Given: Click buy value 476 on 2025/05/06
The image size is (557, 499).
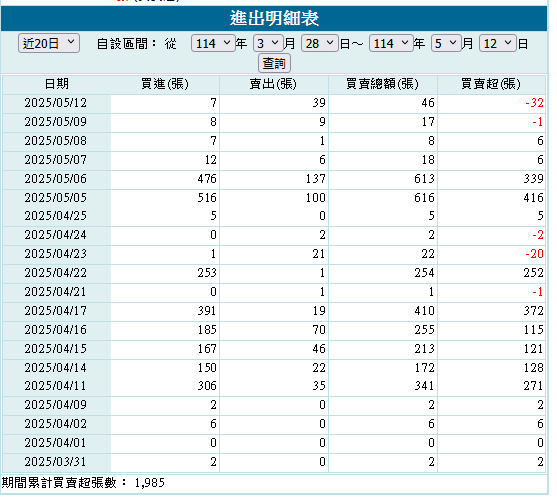Looking at the screenshot, I should [x=207, y=179].
